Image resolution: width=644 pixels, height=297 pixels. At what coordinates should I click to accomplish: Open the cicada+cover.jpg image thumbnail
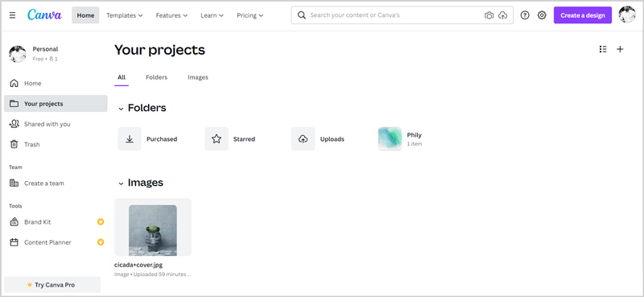(x=153, y=227)
